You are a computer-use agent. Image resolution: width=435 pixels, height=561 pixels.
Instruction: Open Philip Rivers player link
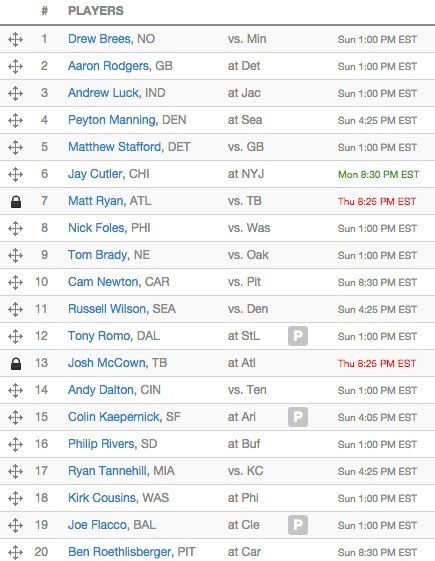tap(102, 444)
